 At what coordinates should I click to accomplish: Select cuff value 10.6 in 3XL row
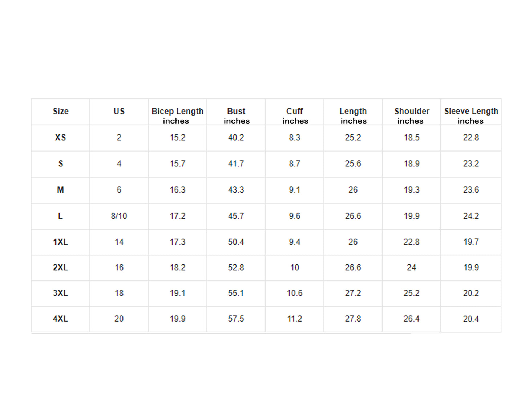click(295, 293)
